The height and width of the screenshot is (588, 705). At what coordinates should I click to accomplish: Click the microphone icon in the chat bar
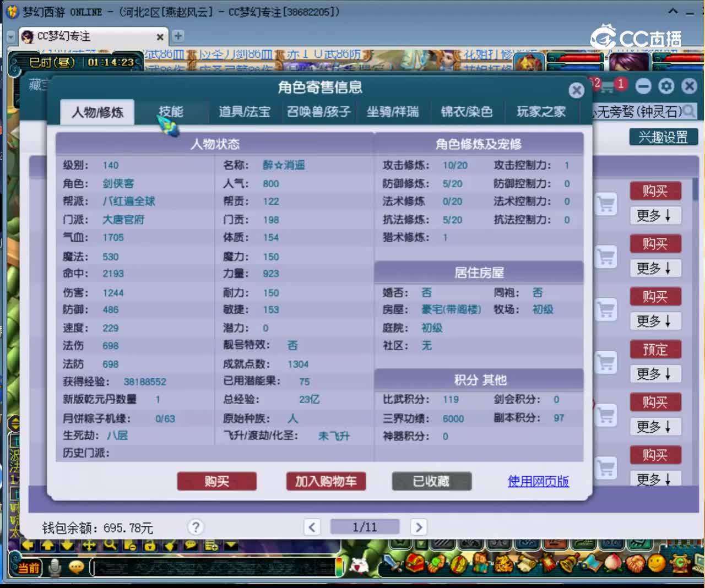coord(55,567)
